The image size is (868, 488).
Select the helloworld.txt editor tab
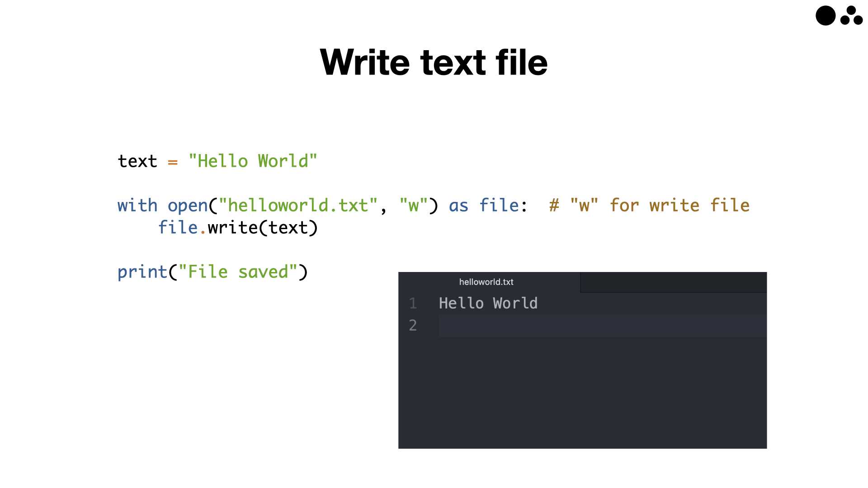(489, 282)
